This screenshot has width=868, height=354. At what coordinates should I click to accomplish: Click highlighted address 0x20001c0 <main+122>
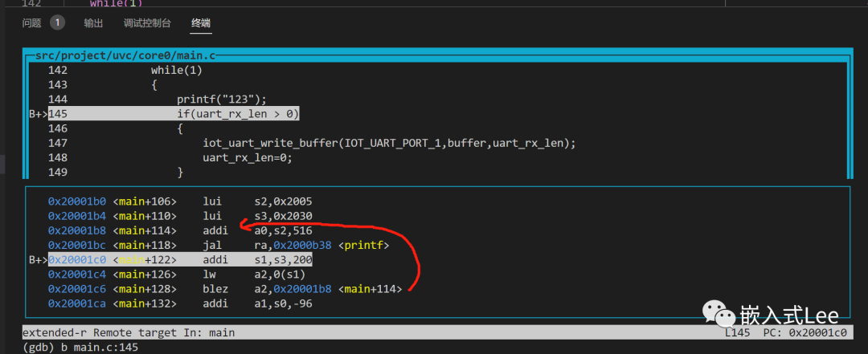point(113,259)
